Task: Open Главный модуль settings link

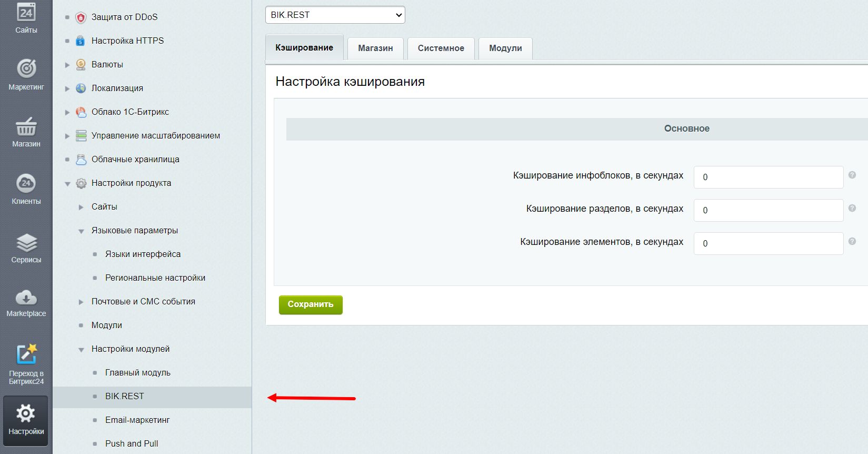Action: [x=137, y=372]
